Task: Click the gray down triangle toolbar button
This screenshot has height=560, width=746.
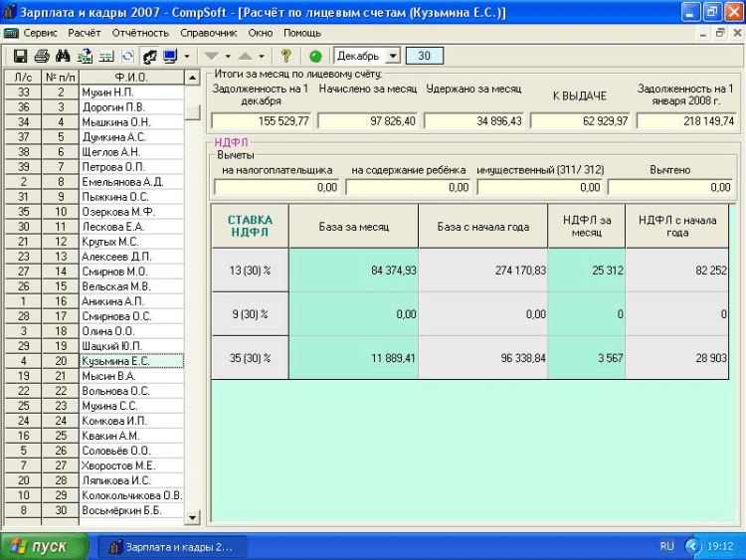Action: coord(211,56)
